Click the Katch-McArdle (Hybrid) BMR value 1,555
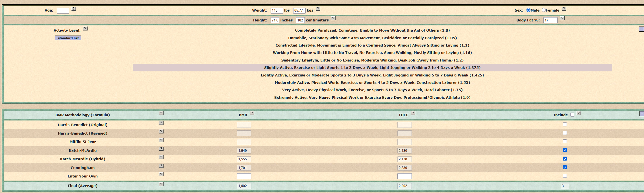644x193 pixels. click(x=244, y=159)
